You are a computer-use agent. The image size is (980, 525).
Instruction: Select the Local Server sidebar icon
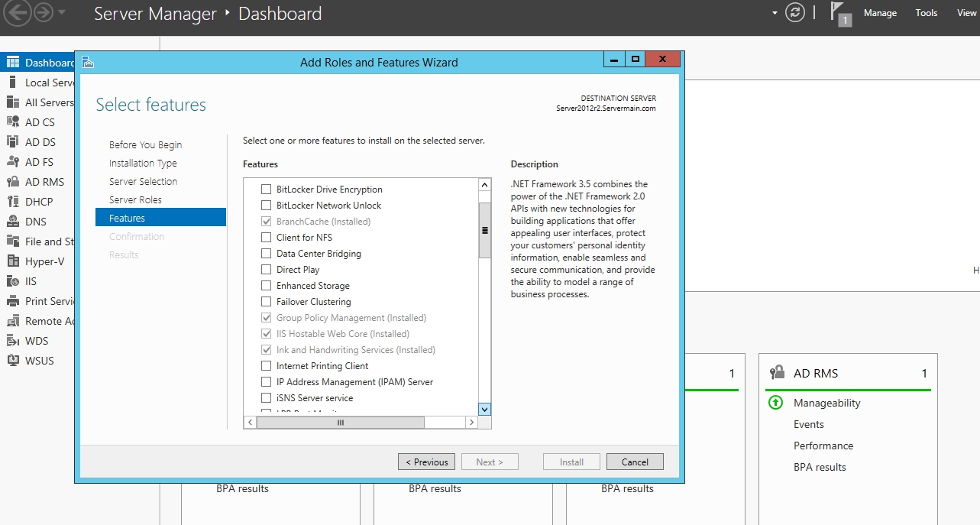click(x=13, y=83)
